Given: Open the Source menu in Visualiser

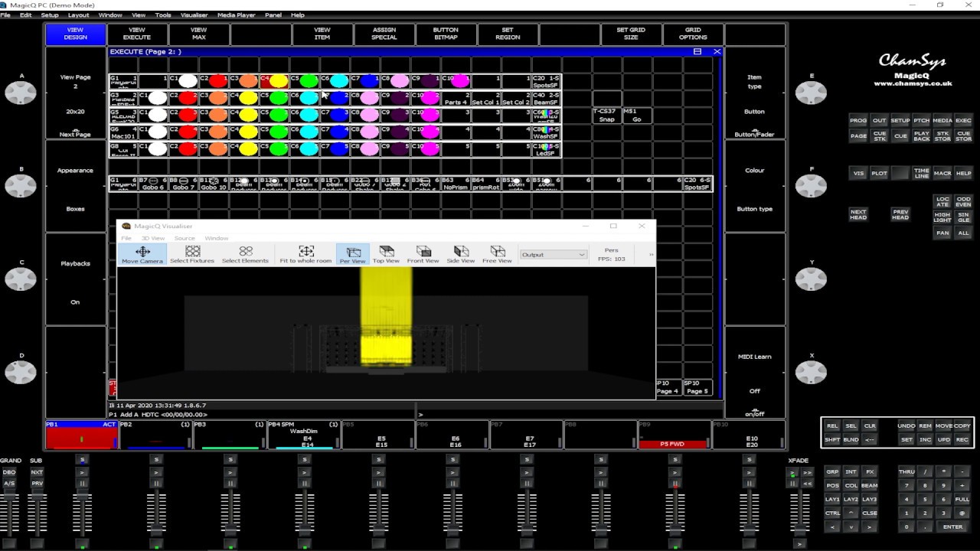Looking at the screenshot, I should coord(185,238).
